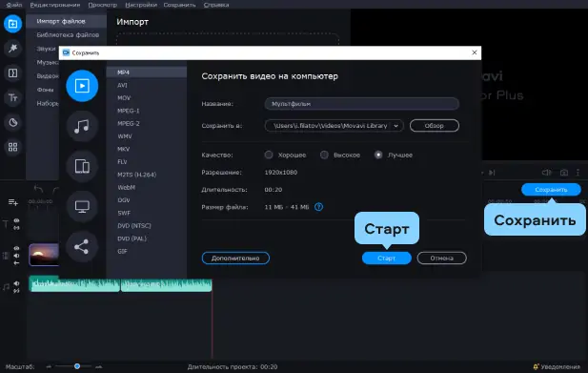Select the Save audio note icon
The image size is (588, 373).
(x=82, y=126)
